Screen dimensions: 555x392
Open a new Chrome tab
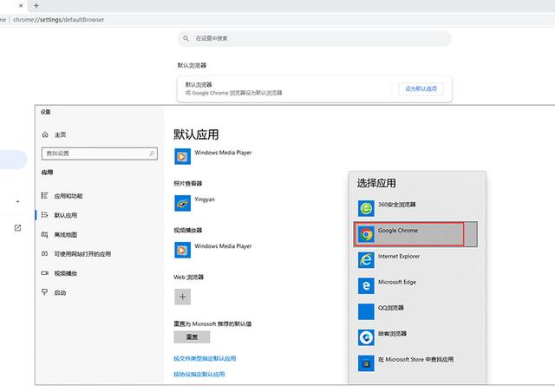click(36, 5)
